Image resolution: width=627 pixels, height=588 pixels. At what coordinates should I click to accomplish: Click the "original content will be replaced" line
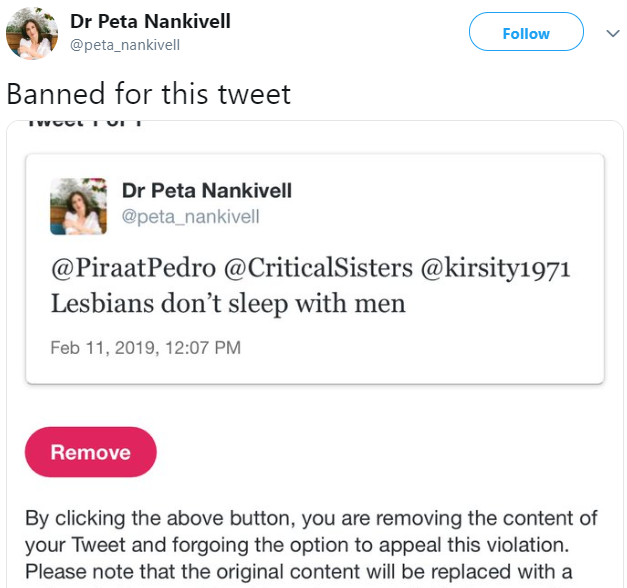click(x=312, y=573)
